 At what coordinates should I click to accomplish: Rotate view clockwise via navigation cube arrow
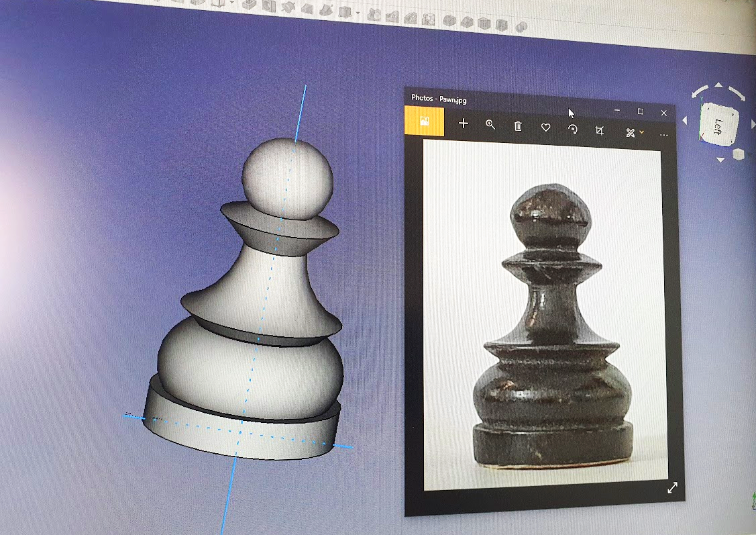[737, 93]
